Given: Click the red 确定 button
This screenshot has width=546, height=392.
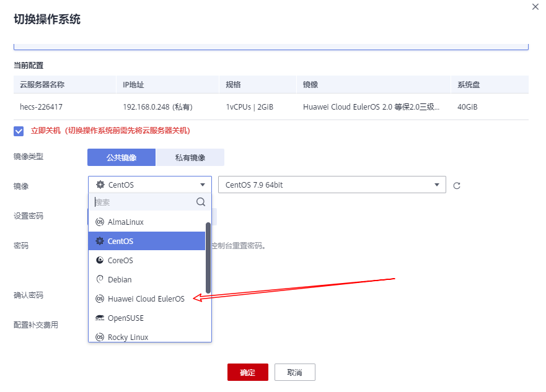Looking at the screenshot, I should click(x=247, y=372).
